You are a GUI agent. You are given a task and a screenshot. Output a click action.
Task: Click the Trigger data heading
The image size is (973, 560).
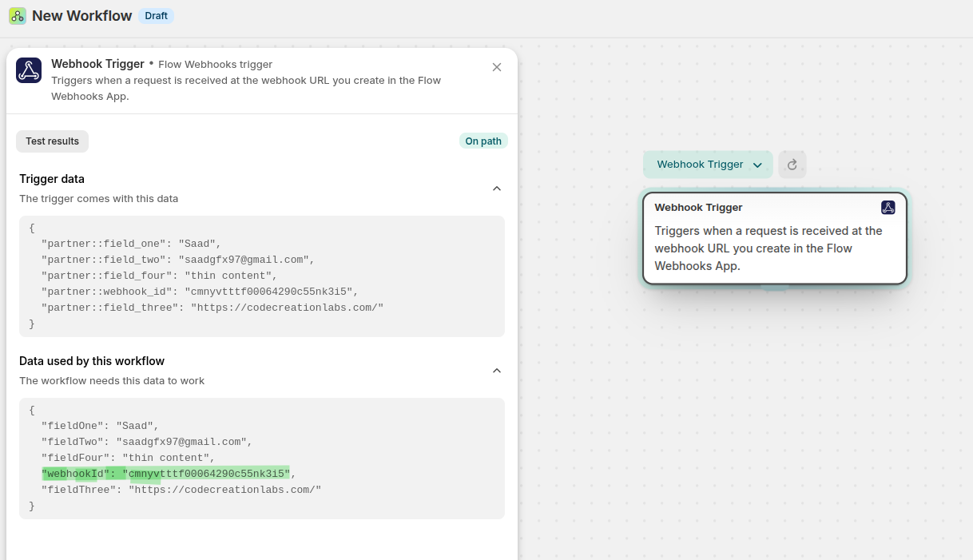[x=52, y=179]
